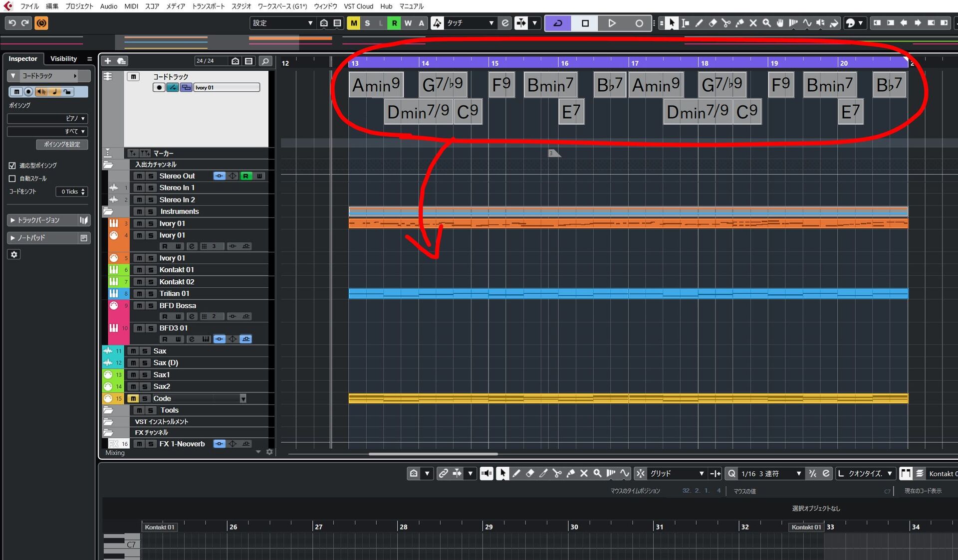
Task: Open the トランスポート menu
Action: tap(208, 6)
